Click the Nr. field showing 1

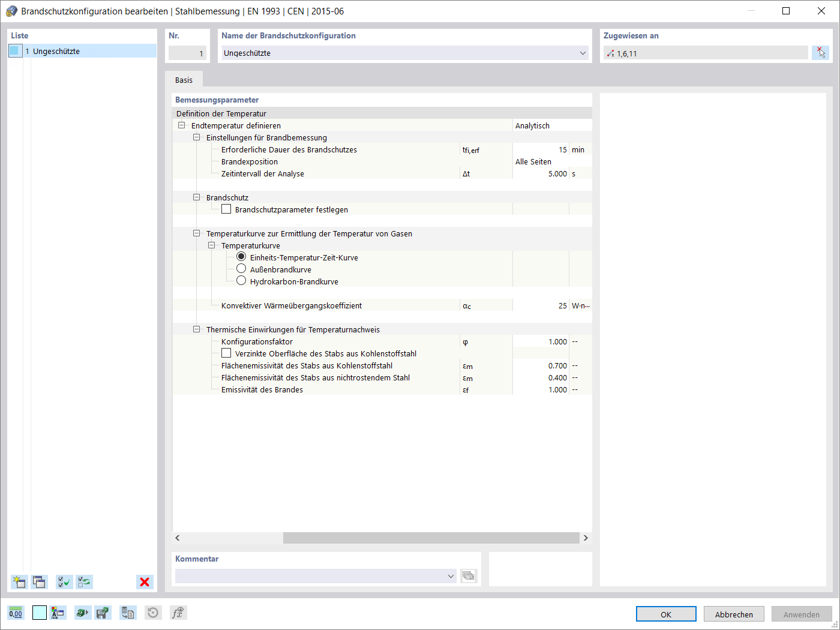187,53
